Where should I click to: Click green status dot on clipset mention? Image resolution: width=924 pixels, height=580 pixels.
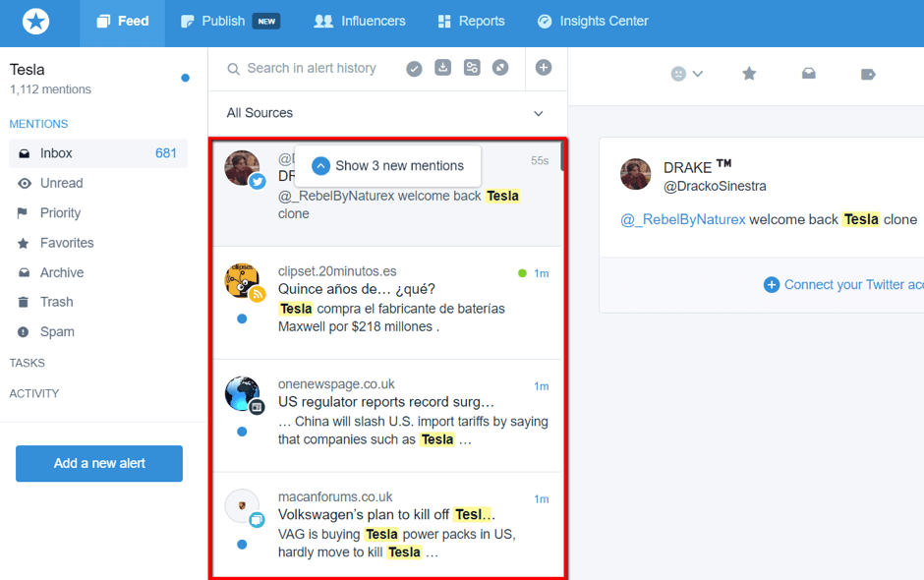point(522,273)
